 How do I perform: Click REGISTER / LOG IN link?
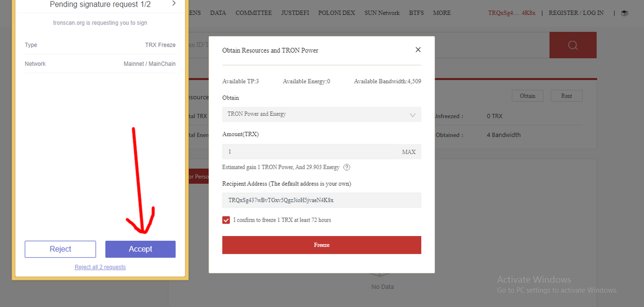coord(576,13)
